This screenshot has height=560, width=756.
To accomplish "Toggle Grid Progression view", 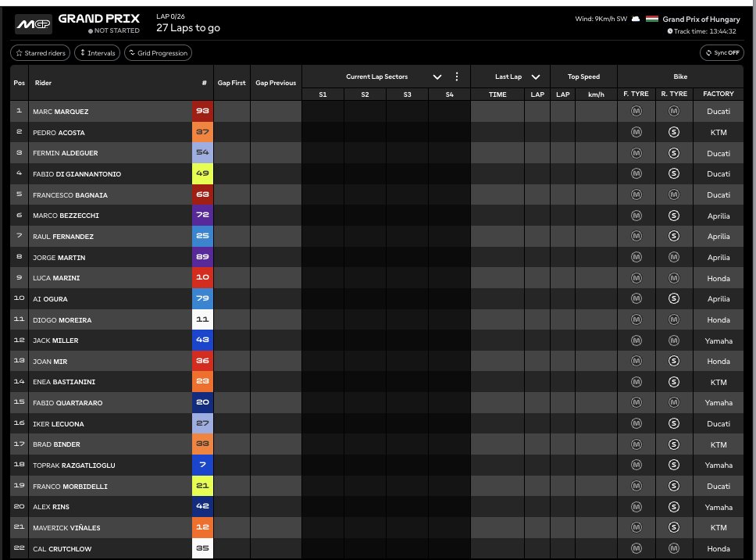I will (x=158, y=53).
